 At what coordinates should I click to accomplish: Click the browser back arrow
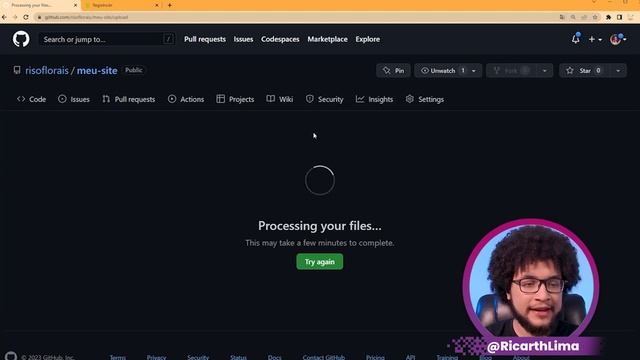coord(4,17)
